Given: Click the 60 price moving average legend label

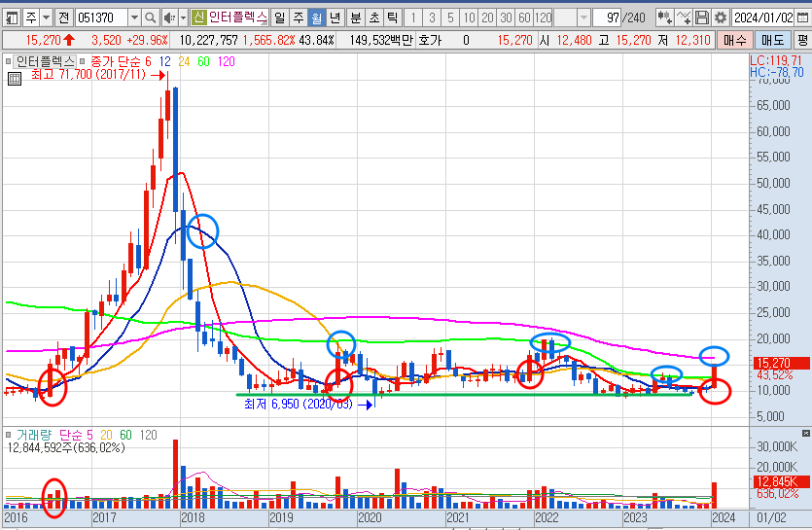Looking at the screenshot, I should (x=203, y=61).
